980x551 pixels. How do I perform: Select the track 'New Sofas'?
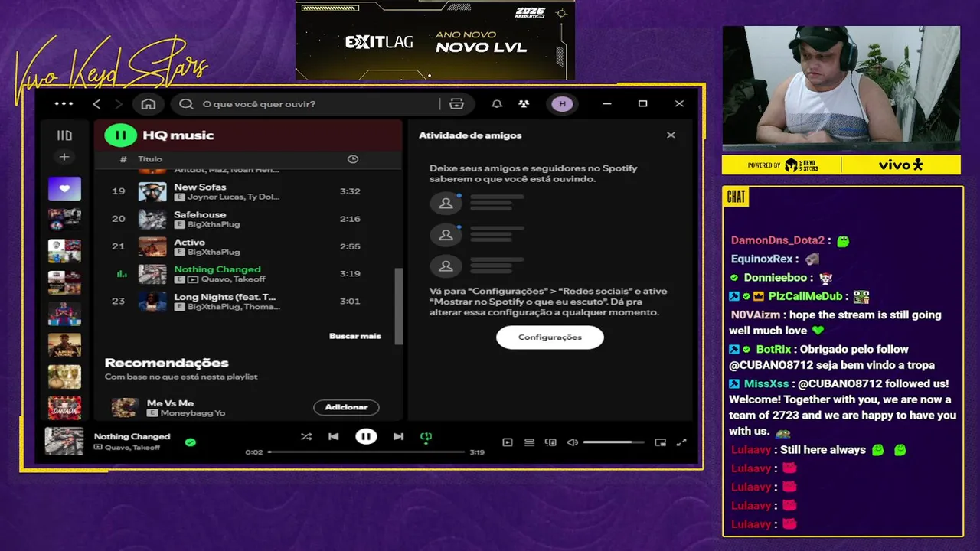coord(248,191)
